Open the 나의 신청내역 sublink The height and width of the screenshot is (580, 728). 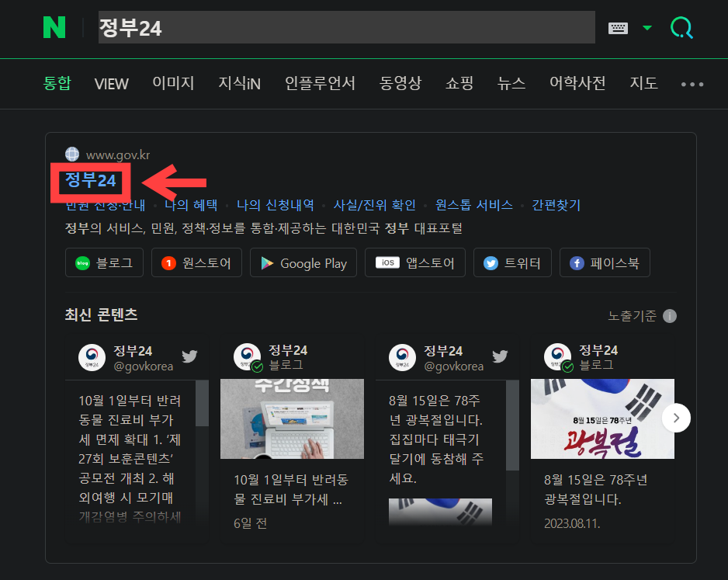276,205
